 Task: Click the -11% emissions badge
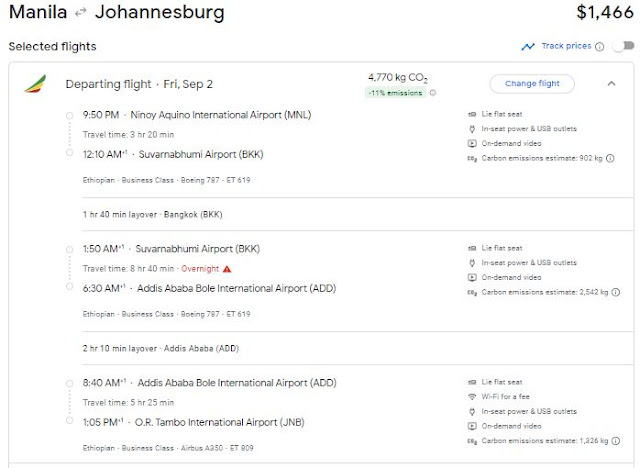397,93
